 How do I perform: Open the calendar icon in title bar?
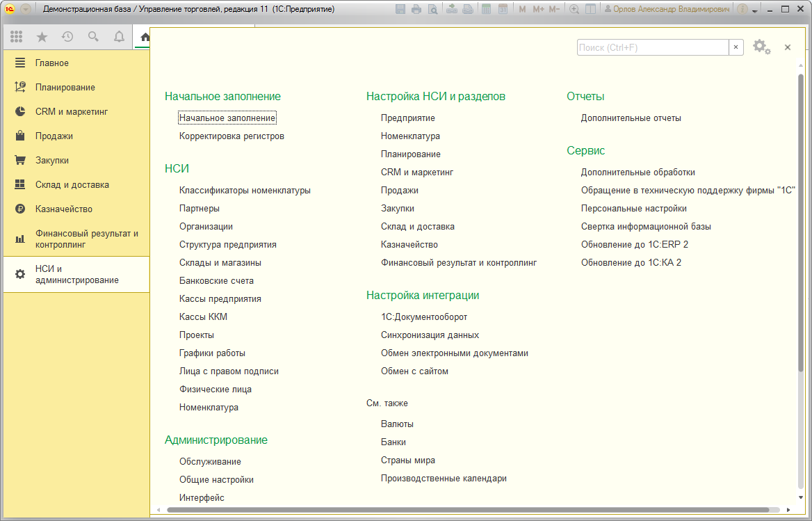click(503, 9)
